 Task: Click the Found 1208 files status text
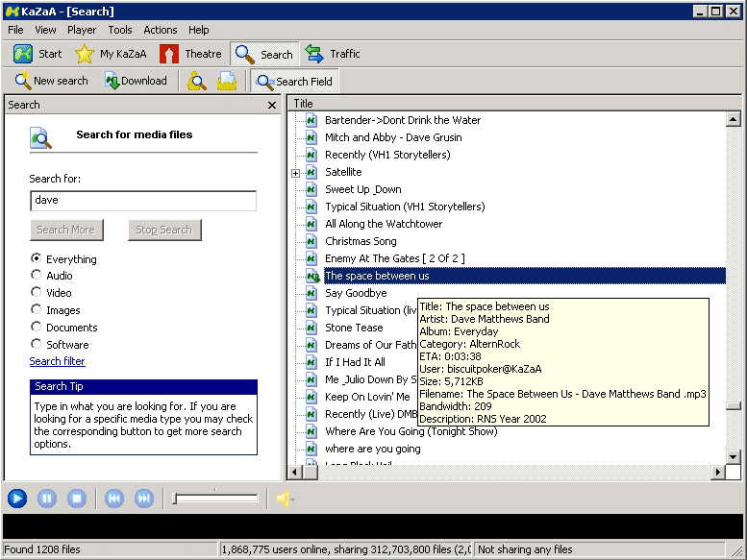42,549
